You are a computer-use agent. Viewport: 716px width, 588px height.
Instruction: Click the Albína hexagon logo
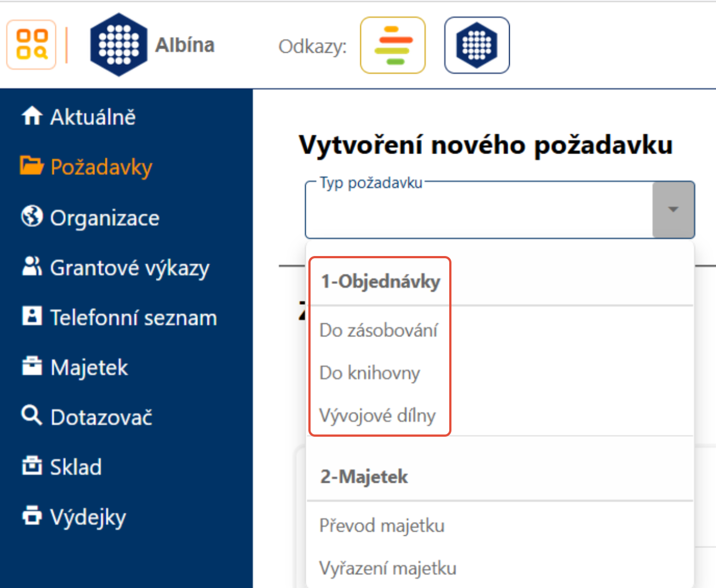119,45
